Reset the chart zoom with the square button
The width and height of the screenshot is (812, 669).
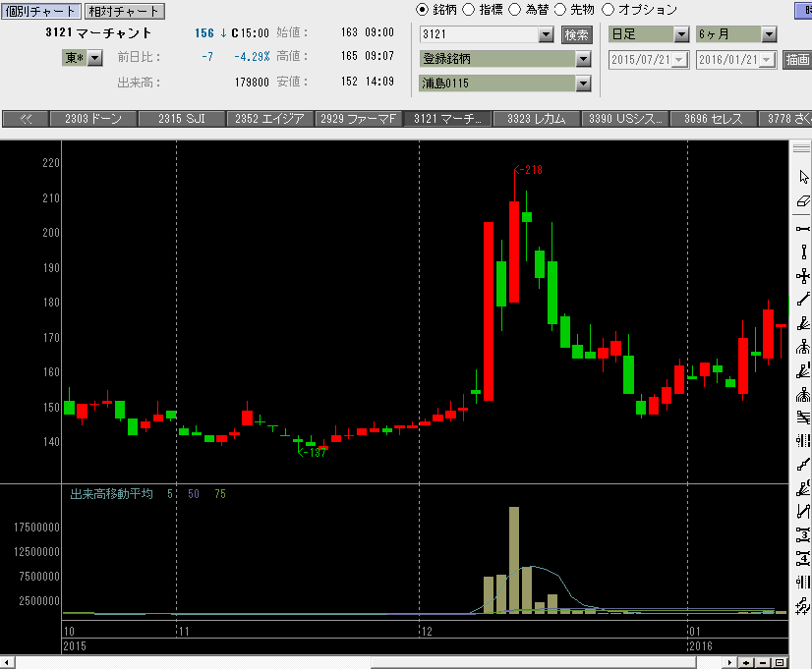[x=780, y=662]
